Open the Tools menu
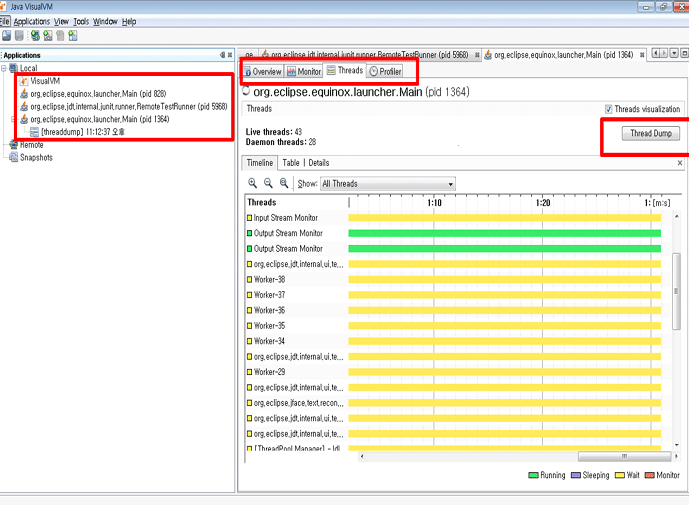 pos(81,21)
